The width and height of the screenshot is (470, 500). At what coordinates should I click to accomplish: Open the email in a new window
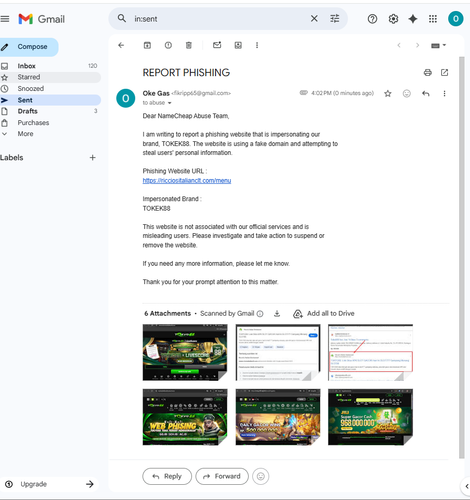pyautogui.click(x=444, y=72)
